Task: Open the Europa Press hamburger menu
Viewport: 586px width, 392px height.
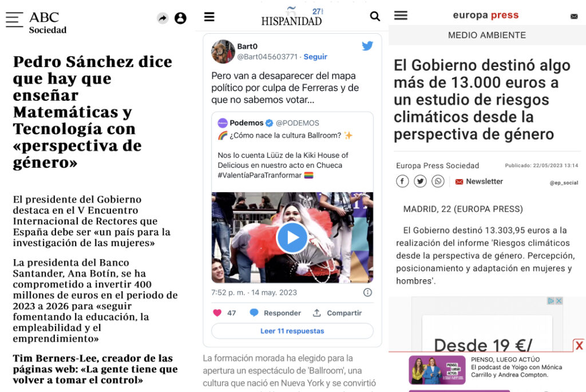Action: coord(401,15)
